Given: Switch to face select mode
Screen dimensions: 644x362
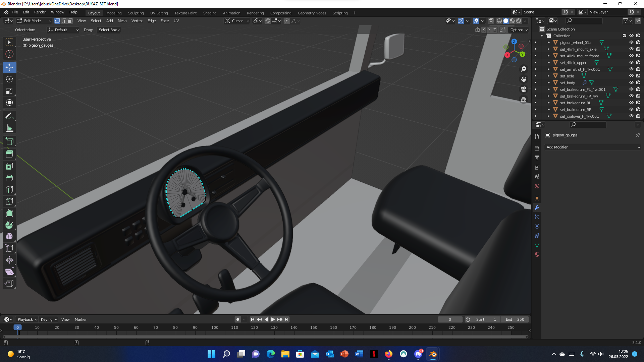Looking at the screenshot, I should pyautogui.click(x=70, y=21).
